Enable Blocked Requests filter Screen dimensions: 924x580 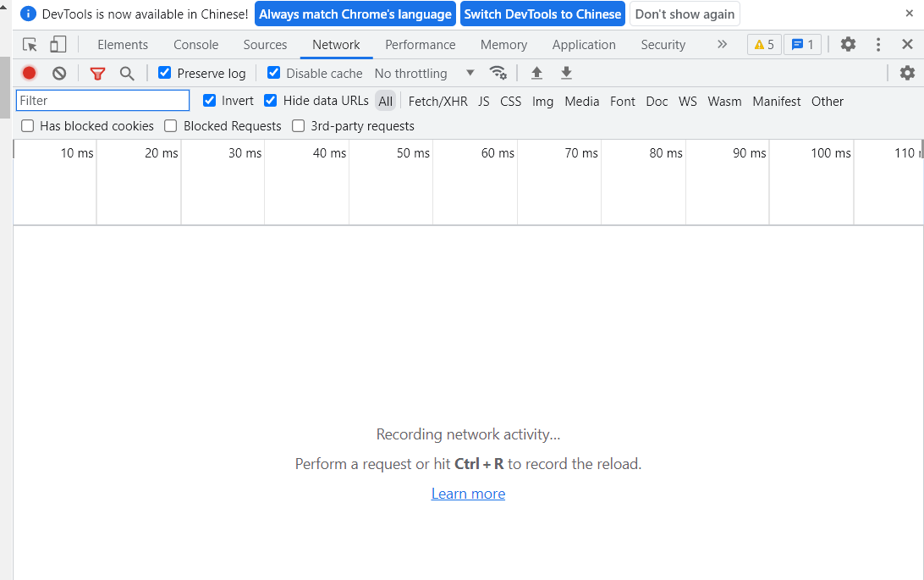(171, 125)
